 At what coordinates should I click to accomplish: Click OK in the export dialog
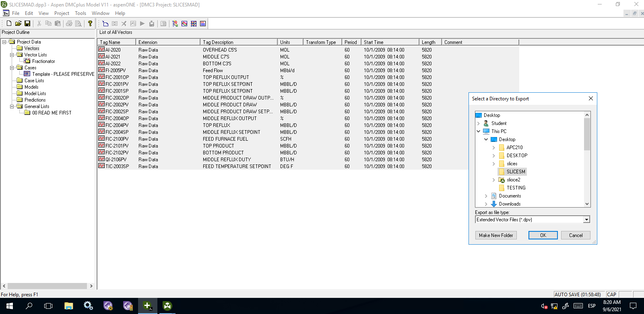tap(543, 235)
